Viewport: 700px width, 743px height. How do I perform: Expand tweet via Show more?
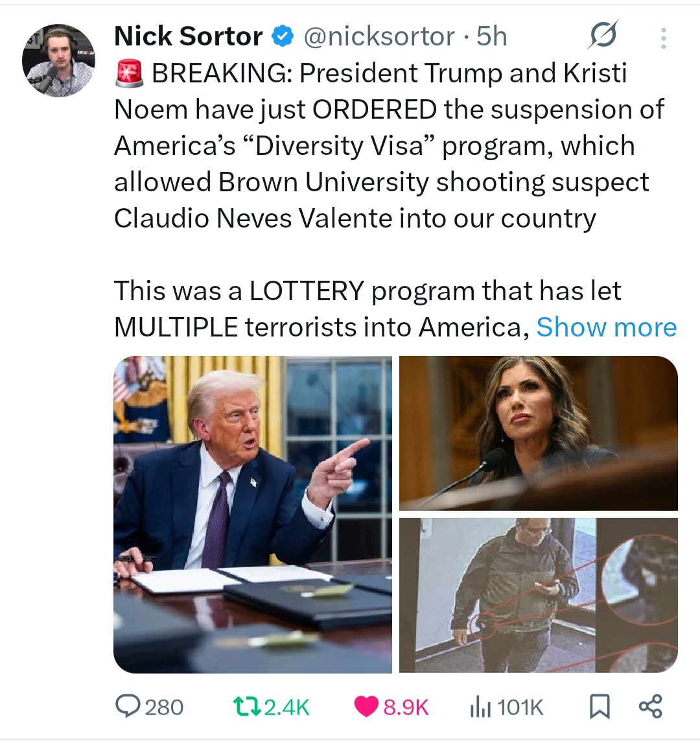(606, 327)
